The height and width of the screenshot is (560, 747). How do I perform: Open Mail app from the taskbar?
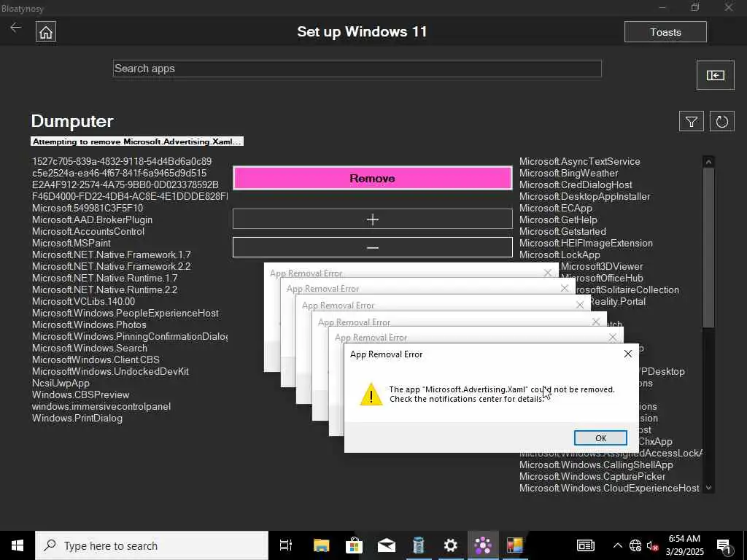click(387, 545)
